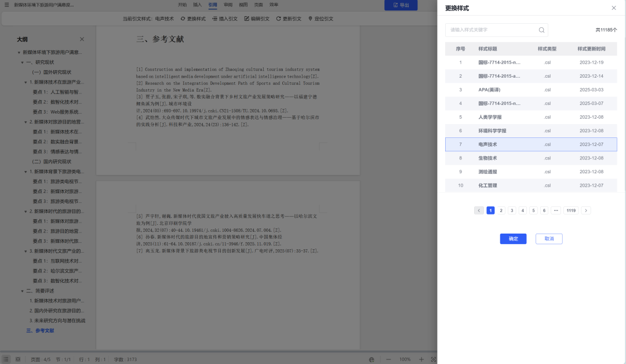Go to next page of styles
This screenshot has height=364, width=626.
[x=586, y=210]
